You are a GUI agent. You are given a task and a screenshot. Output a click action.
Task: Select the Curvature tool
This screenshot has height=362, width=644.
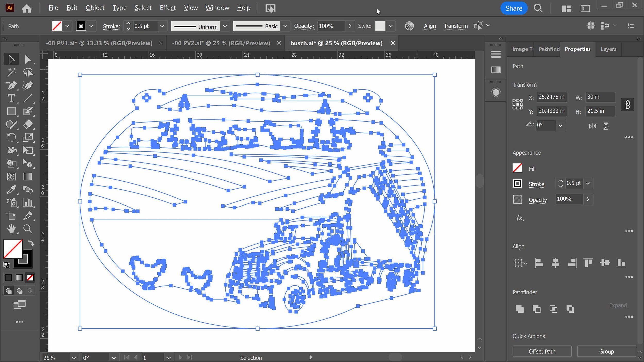pos(28,85)
